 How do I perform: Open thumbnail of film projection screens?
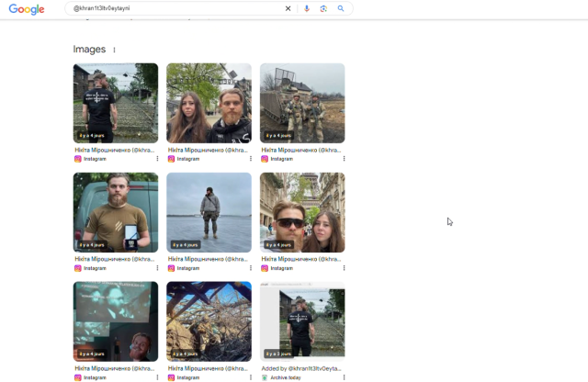pyautogui.click(x=116, y=321)
